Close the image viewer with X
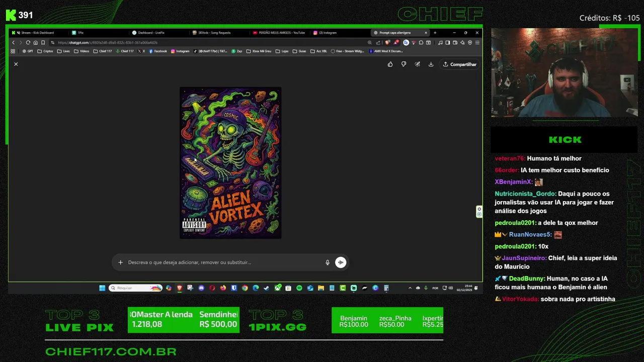The width and height of the screenshot is (644, 362). pos(16,64)
